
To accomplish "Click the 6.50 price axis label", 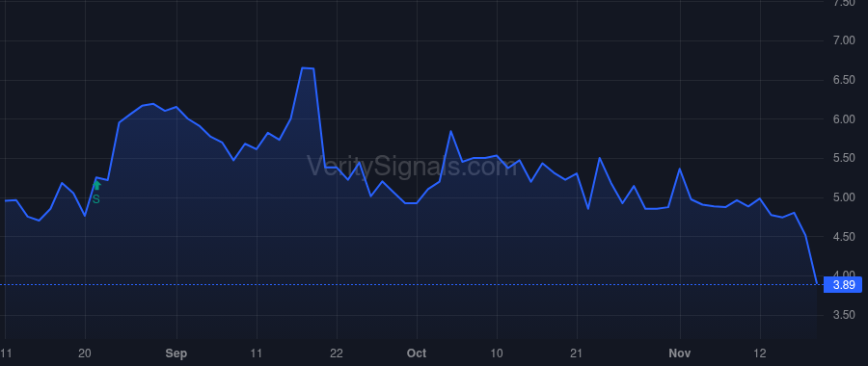I will click(x=844, y=80).
